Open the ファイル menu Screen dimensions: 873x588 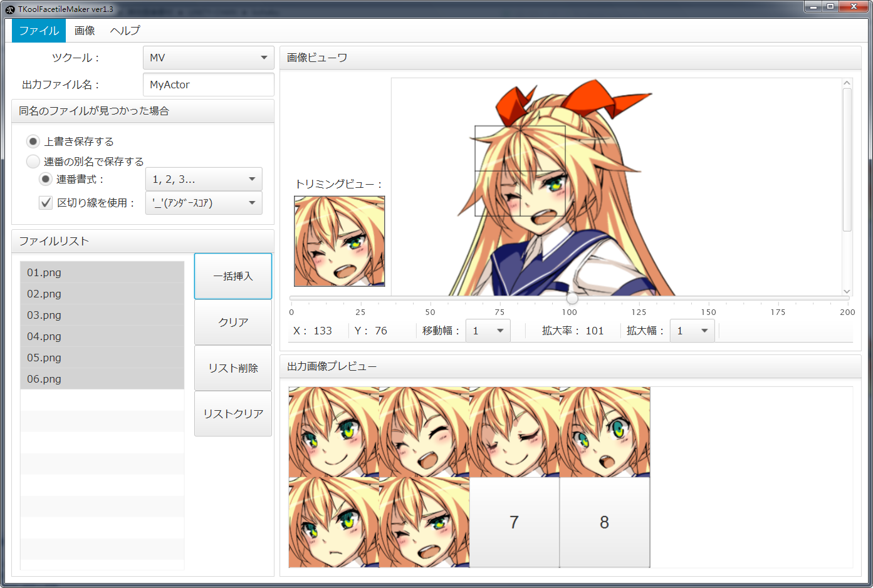click(39, 31)
